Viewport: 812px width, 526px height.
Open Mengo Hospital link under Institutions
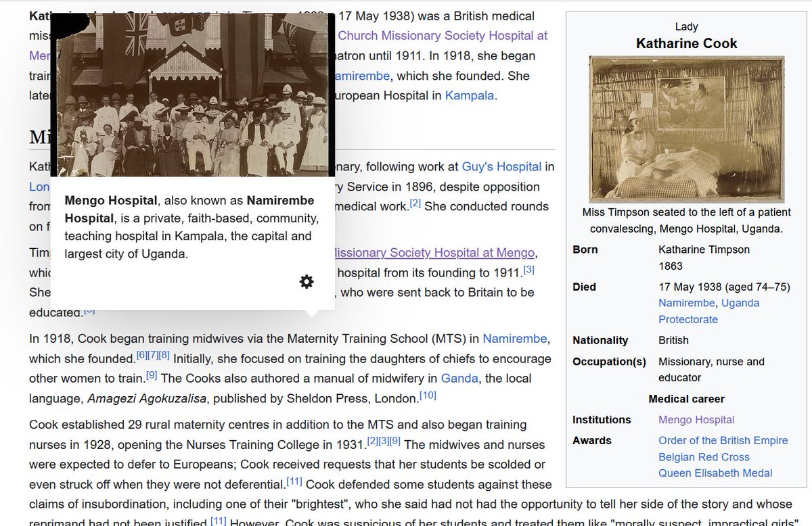pos(696,420)
